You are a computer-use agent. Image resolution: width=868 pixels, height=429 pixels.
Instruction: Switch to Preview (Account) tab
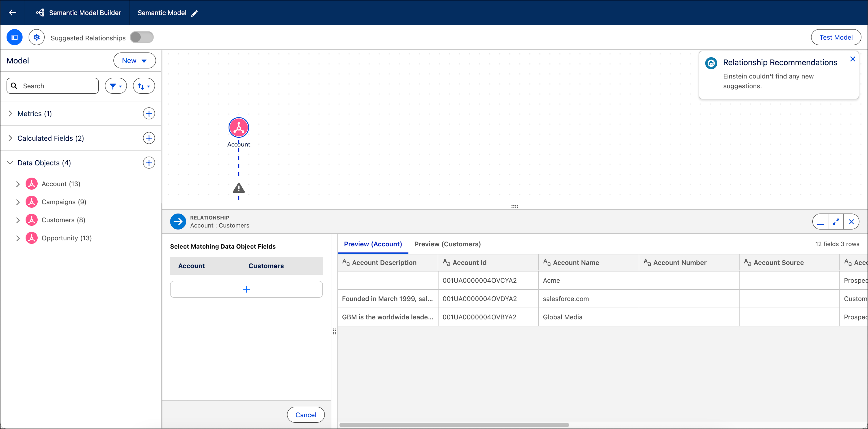[373, 244]
